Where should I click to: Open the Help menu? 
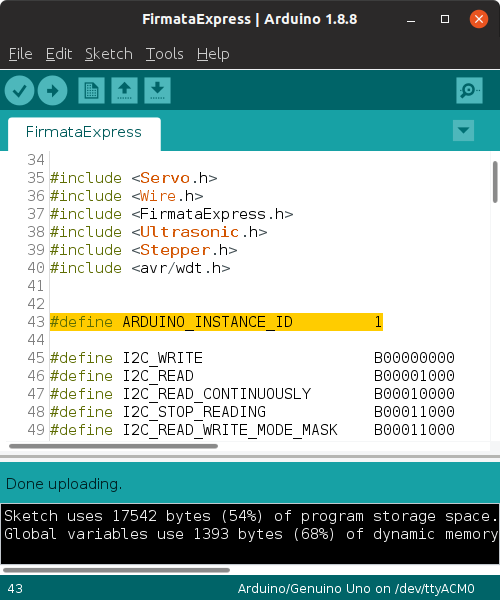(x=213, y=54)
